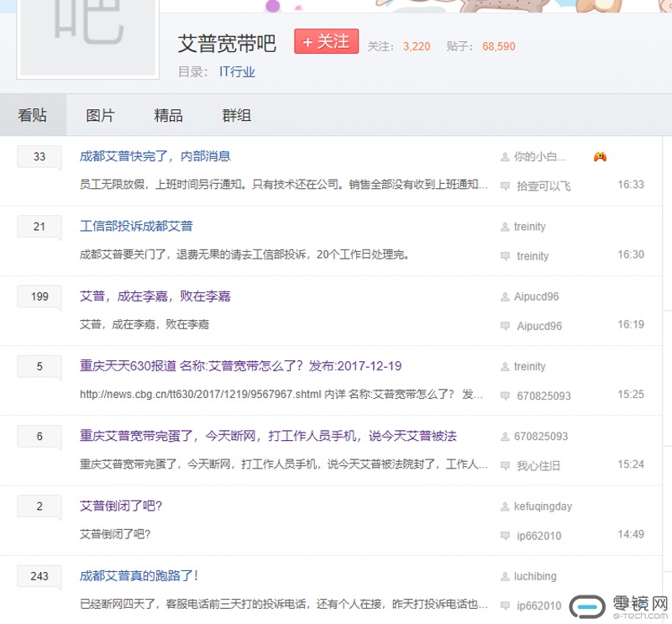Click the 吧 forum avatar image
The image size is (672, 624).
pos(88,38)
